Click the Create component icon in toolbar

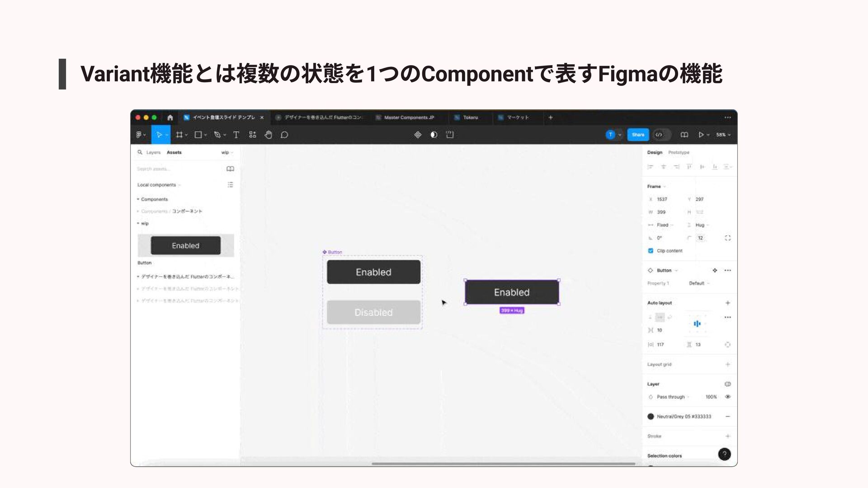click(418, 135)
